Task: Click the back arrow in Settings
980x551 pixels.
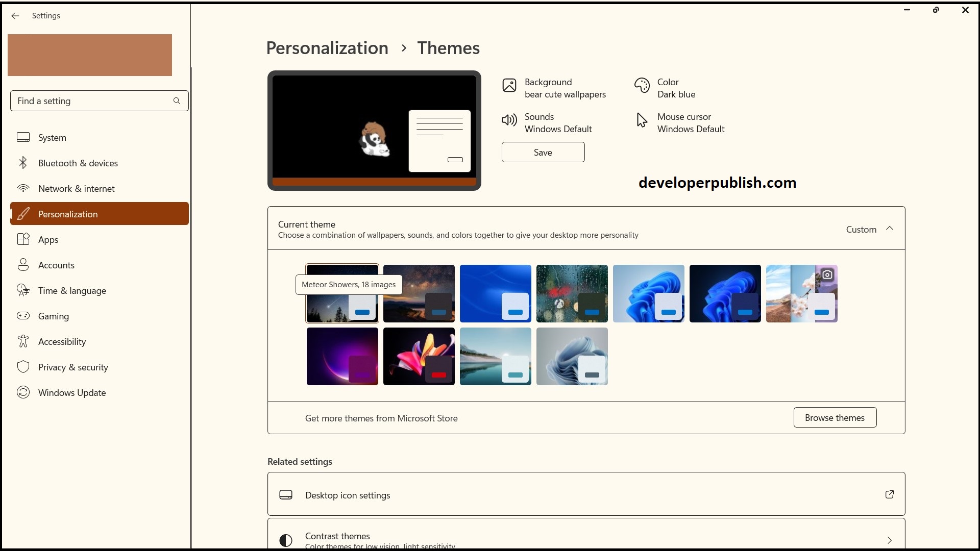Action: (x=15, y=16)
